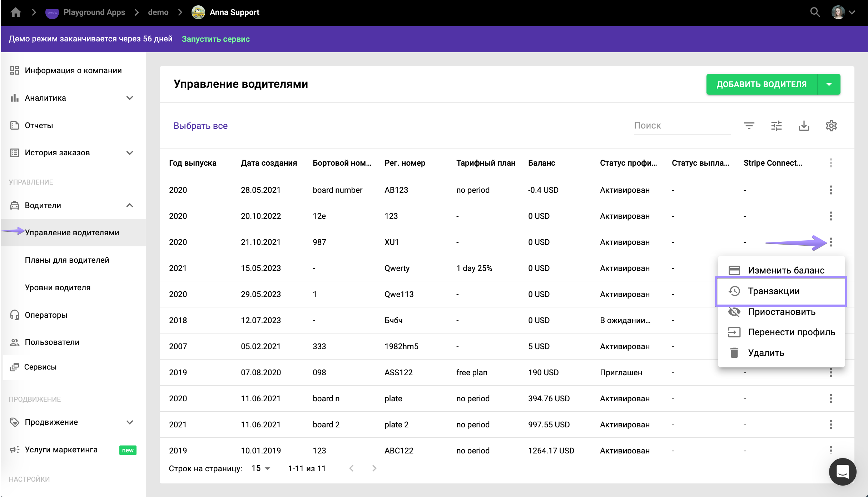868x497 pixels.
Task: Open three-dot menu for AB123 row
Action: coord(831,190)
